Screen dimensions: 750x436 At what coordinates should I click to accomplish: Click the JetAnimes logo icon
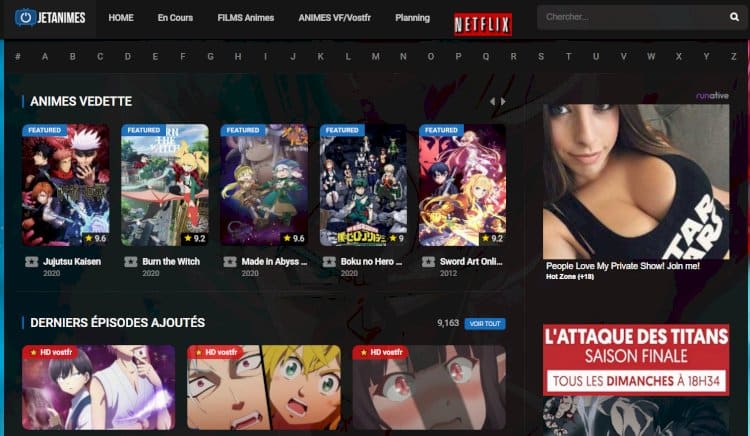click(26, 18)
